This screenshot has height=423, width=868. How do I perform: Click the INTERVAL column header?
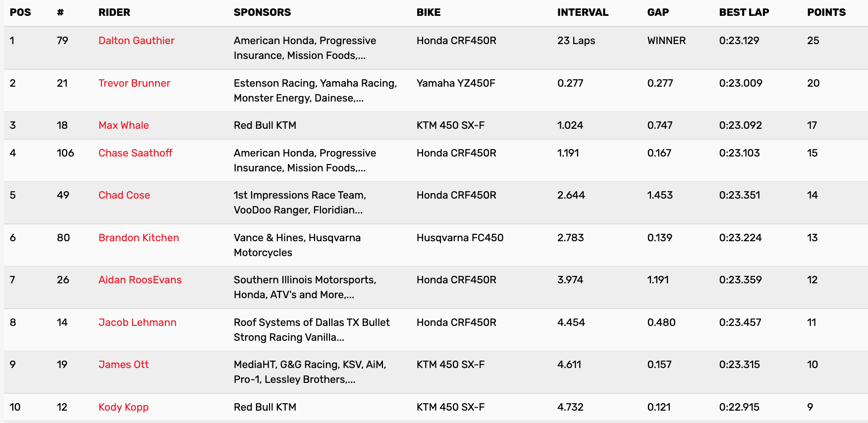click(x=583, y=12)
